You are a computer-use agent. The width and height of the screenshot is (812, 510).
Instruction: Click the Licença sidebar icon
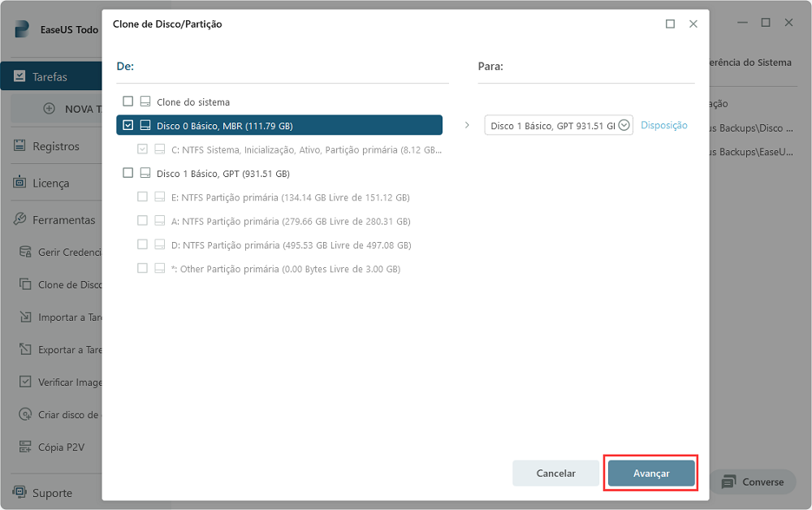(x=19, y=183)
